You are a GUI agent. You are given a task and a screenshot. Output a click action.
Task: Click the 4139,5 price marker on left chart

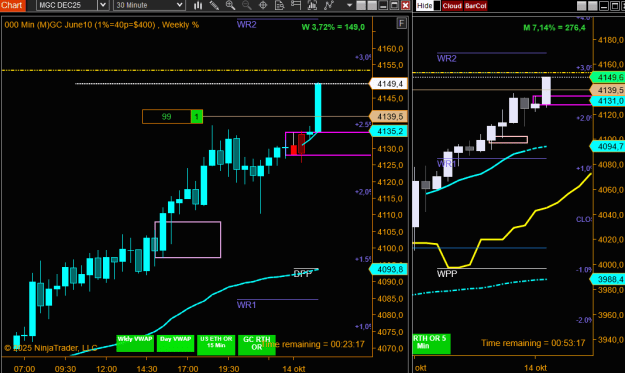pyautogui.click(x=388, y=116)
